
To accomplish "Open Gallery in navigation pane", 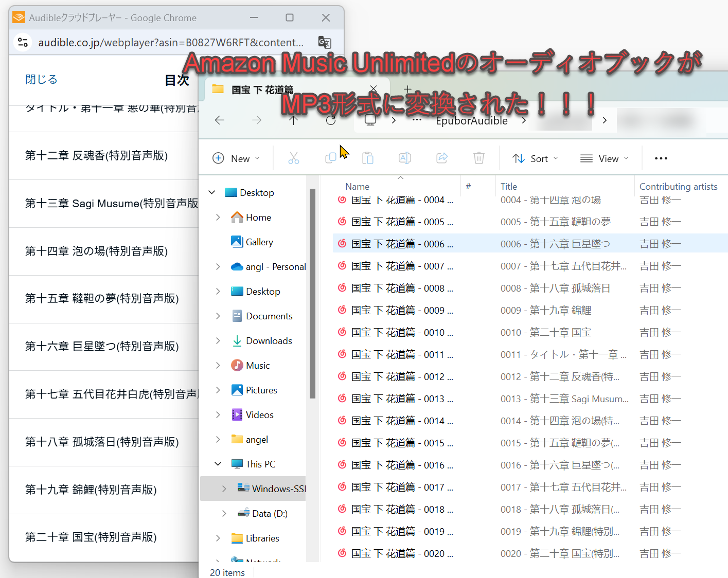I will (x=259, y=242).
